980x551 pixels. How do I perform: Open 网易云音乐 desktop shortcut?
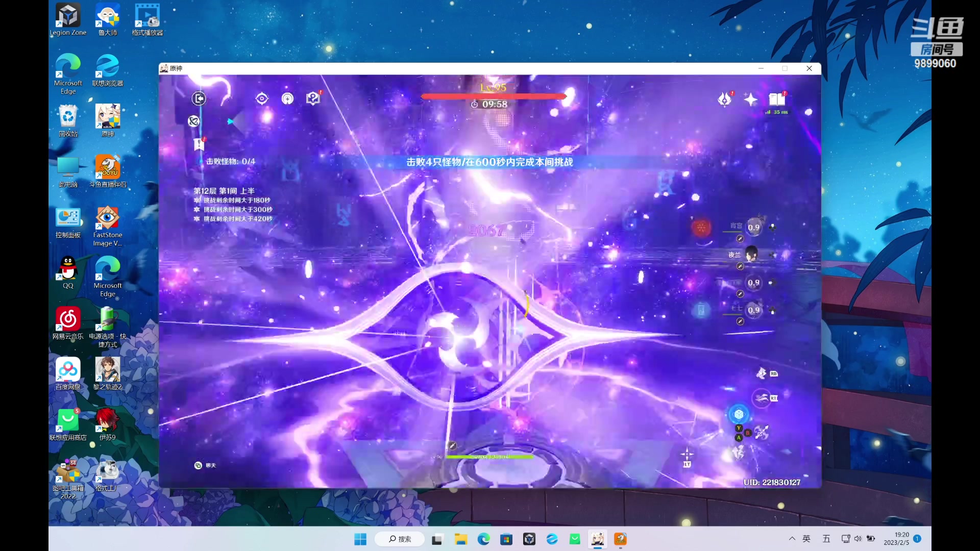[68, 323]
